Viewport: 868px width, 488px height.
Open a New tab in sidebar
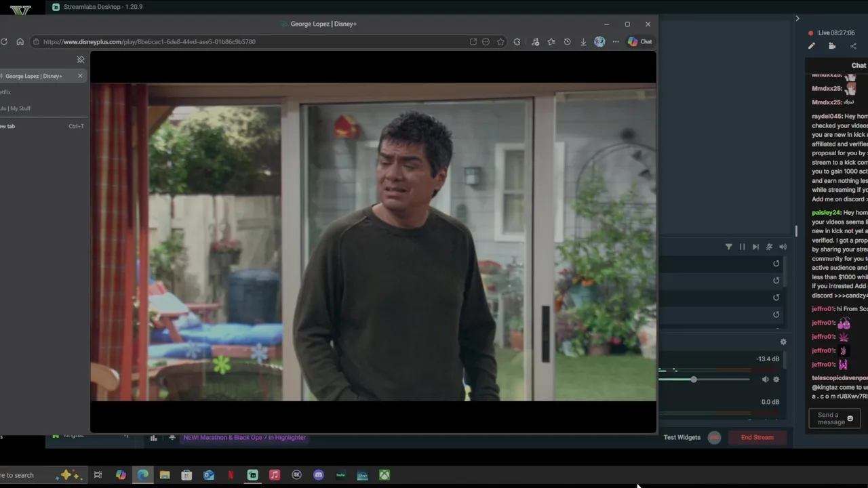(42, 126)
